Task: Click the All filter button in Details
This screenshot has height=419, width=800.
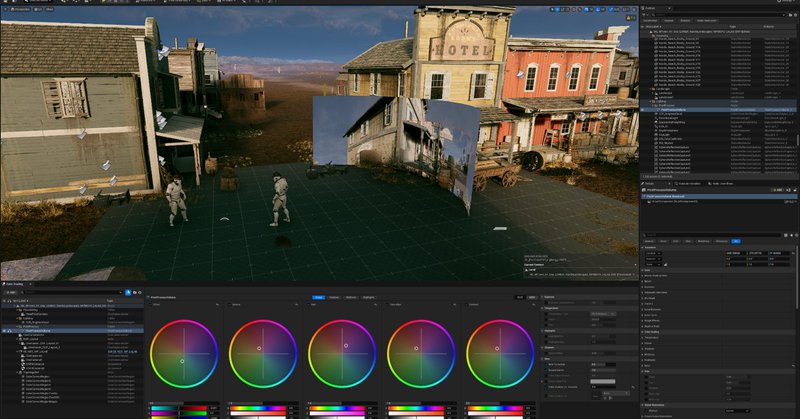Action: coord(736,241)
